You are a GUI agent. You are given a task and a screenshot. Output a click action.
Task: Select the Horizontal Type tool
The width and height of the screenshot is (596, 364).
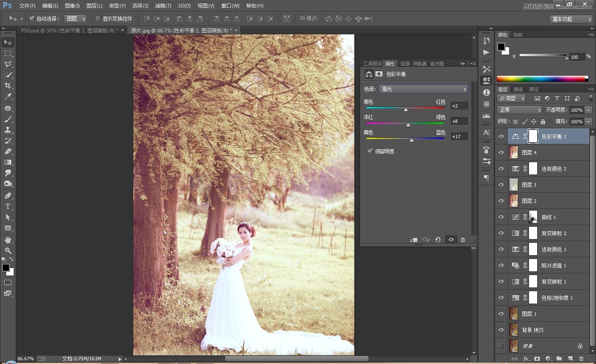(x=8, y=206)
